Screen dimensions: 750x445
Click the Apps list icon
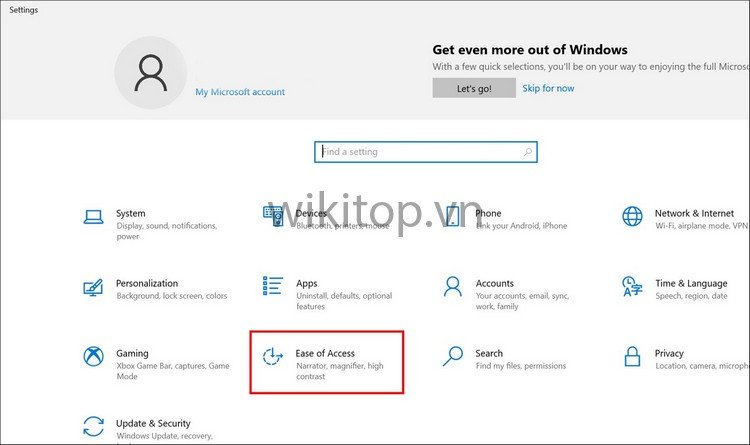272,287
